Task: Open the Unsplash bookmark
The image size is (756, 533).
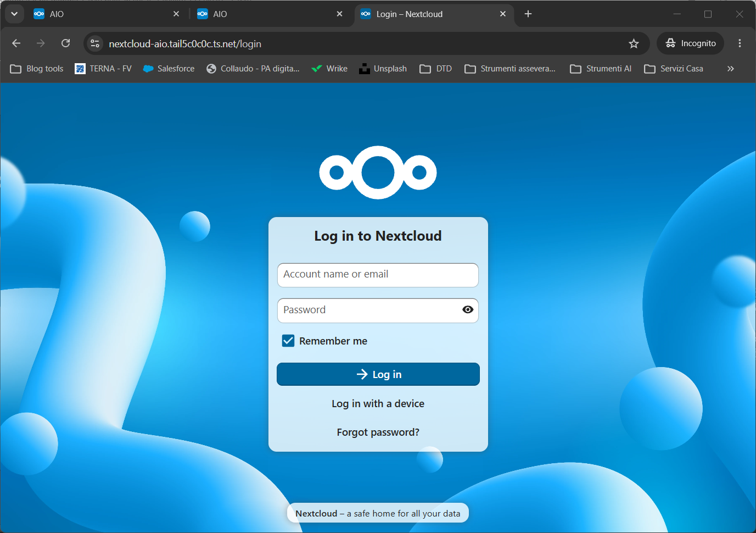Action: point(383,69)
